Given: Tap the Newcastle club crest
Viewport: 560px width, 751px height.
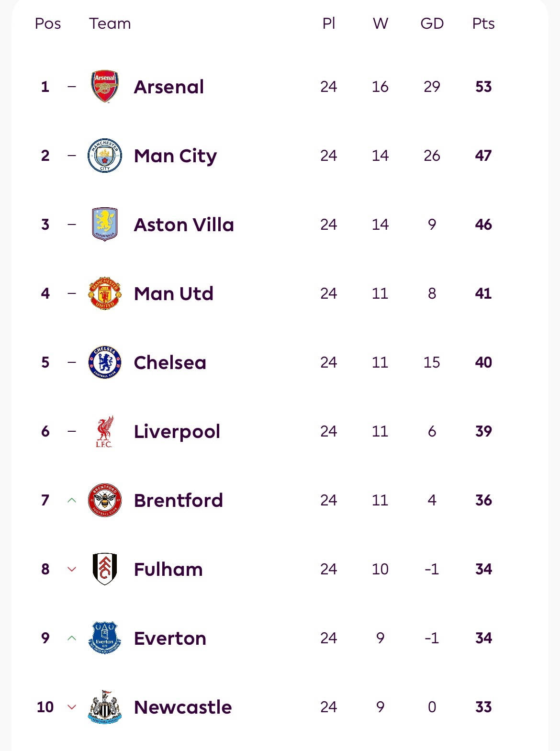Looking at the screenshot, I should click(105, 707).
